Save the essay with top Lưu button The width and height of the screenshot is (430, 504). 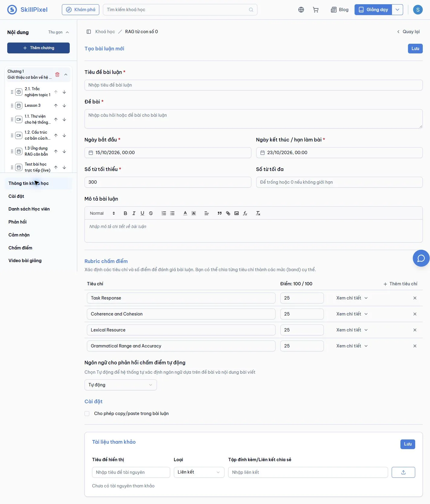(x=415, y=49)
